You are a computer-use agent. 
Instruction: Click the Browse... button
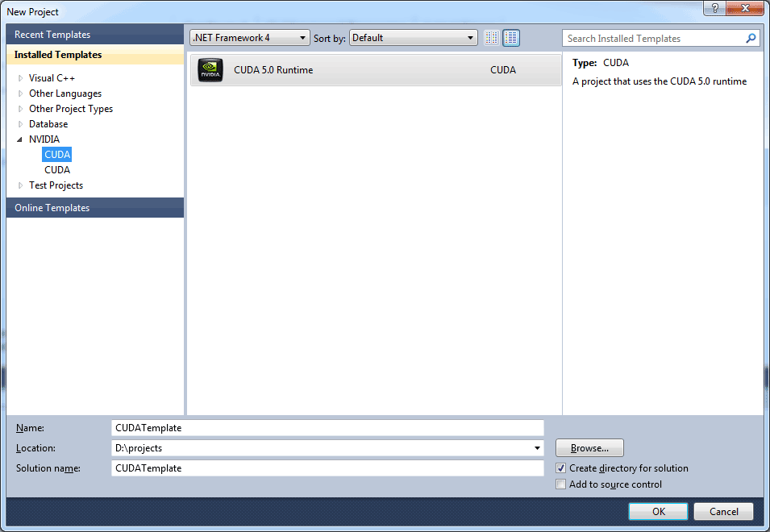coord(589,448)
